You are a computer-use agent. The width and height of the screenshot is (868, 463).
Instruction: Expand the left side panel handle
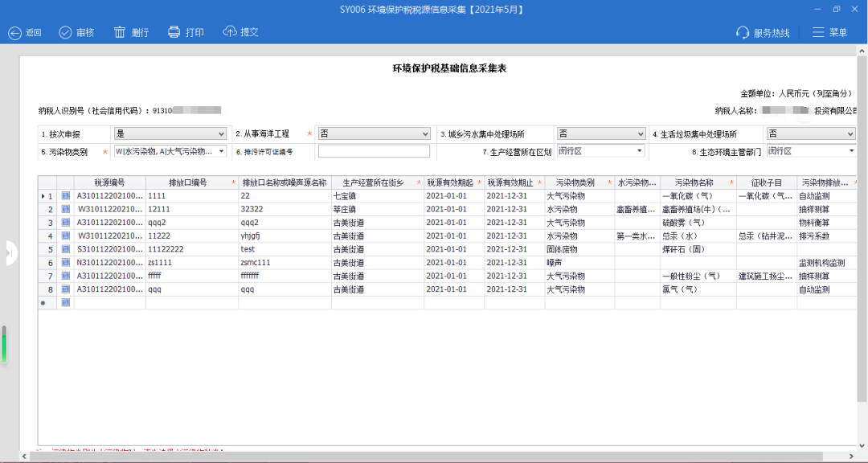[10, 253]
